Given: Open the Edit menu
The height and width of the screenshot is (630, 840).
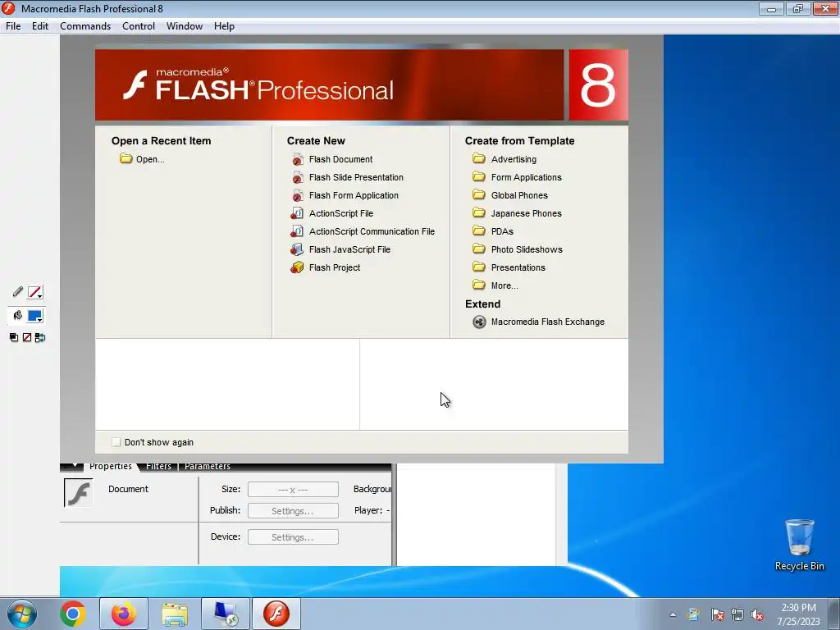Looking at the screenshot, I should pyautogui.click(x=39, y=26).
